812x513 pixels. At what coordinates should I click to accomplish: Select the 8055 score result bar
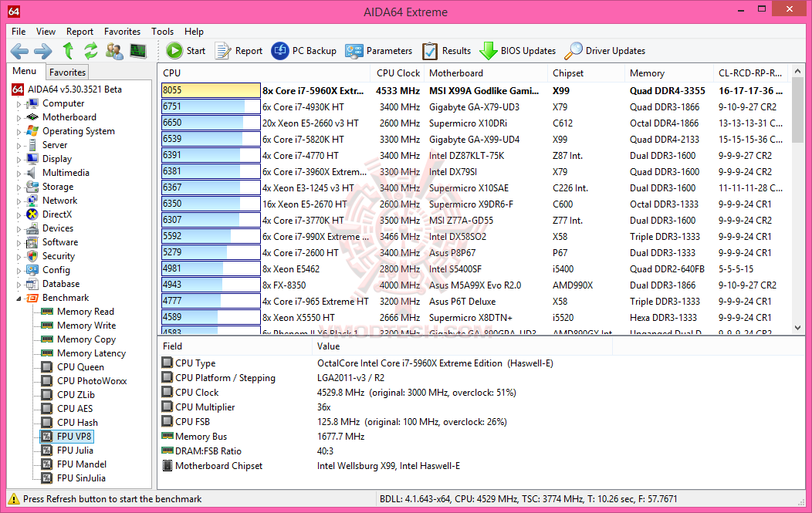pos(211,90)
